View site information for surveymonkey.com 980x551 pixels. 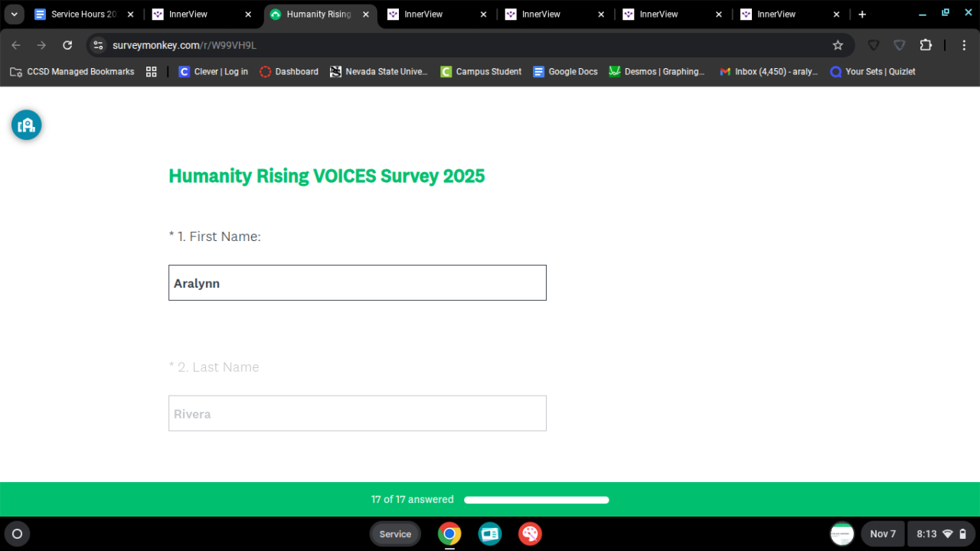(x=98, y=45)
